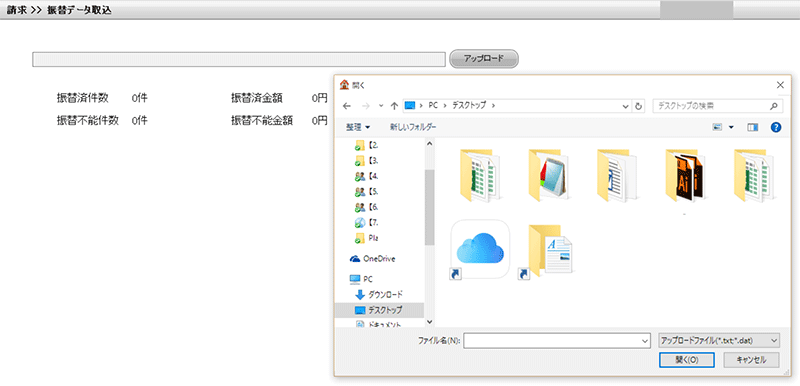Select the 【4. shared item in the sidebar
Viewport: 800px width, 386px height.
(x=367, y=176)
